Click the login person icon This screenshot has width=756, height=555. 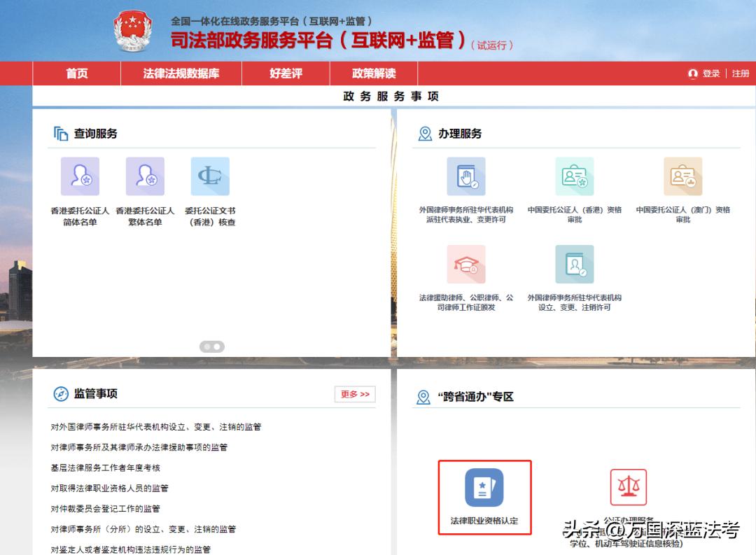click(x=693, y=73)
